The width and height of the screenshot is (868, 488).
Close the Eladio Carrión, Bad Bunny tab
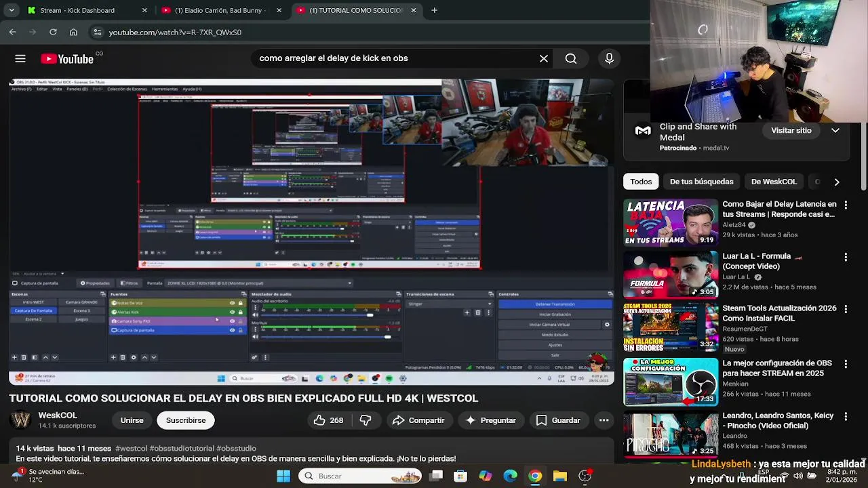click(x=279, y=10)
